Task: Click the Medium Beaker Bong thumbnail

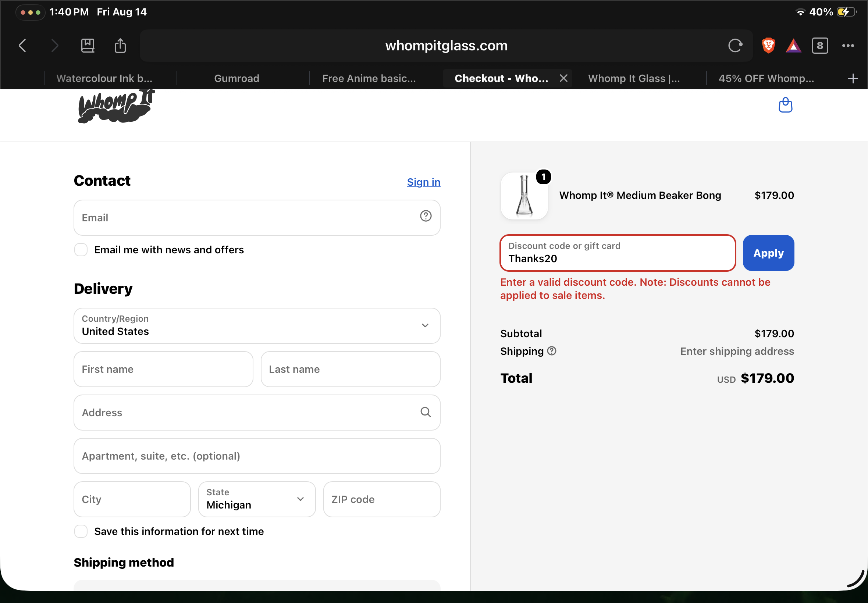Action: click(524, 196)
